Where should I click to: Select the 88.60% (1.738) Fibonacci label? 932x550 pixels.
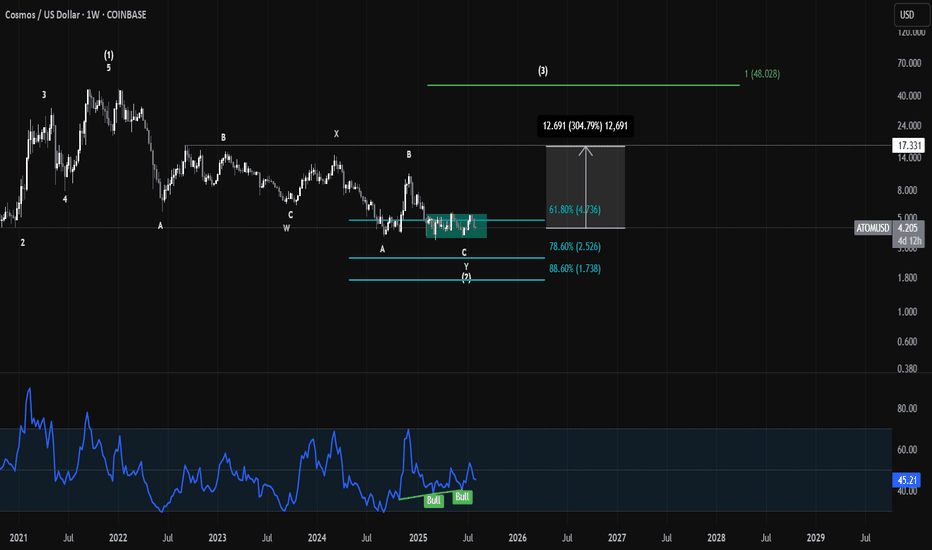point(574,269)
